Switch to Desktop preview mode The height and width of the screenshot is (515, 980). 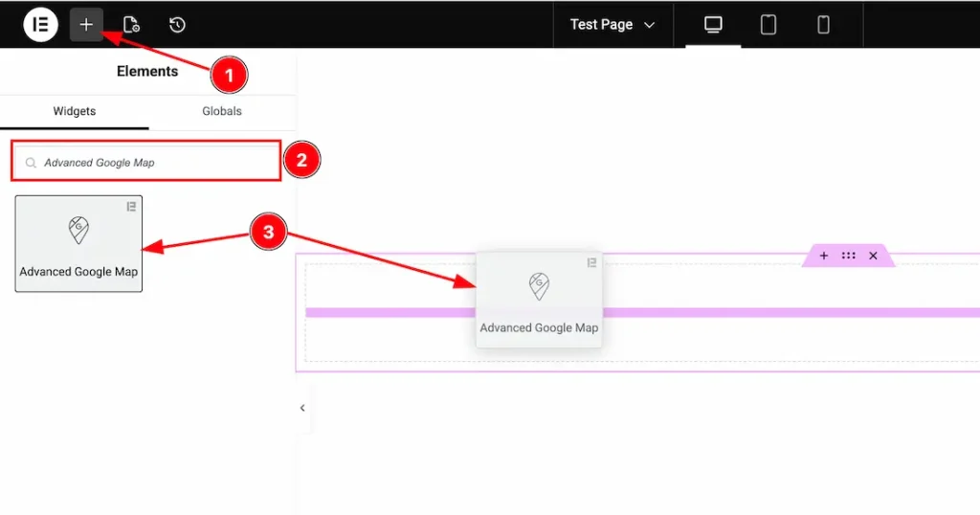(713, 25)
